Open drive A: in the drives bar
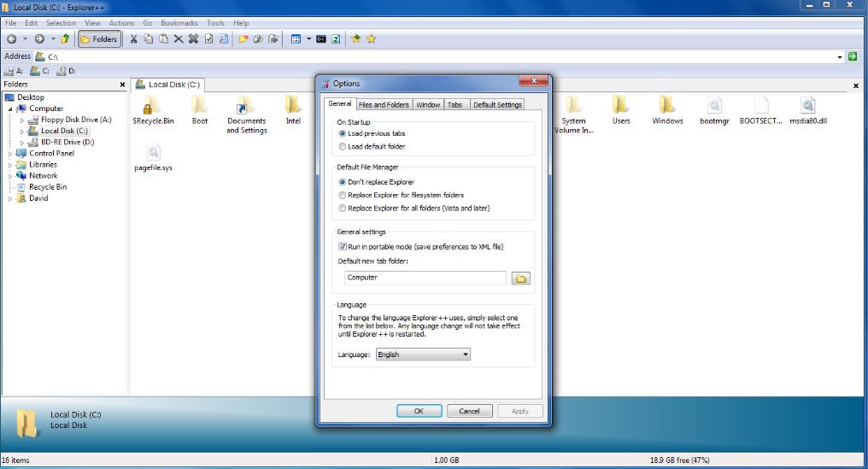This screenshot has height=469, width=868. pyautogui.click(x=14, y=71)
